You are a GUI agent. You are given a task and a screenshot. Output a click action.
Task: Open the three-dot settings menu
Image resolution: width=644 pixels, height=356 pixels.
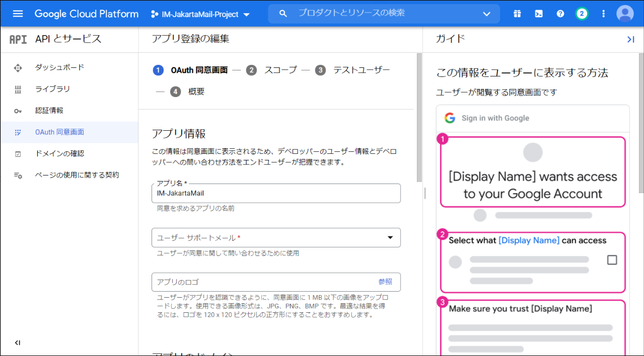604,14
